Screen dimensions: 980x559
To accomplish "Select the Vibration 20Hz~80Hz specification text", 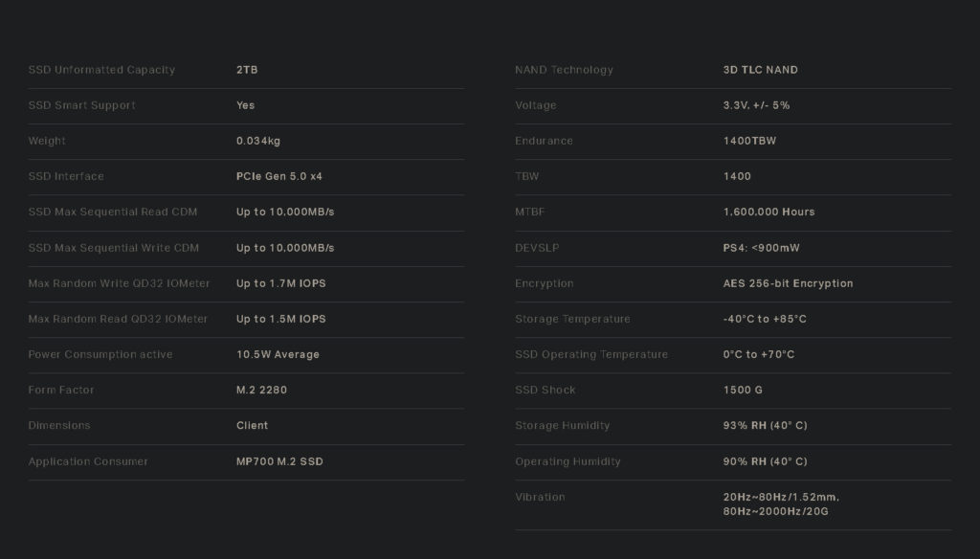I will pos(781,504).
